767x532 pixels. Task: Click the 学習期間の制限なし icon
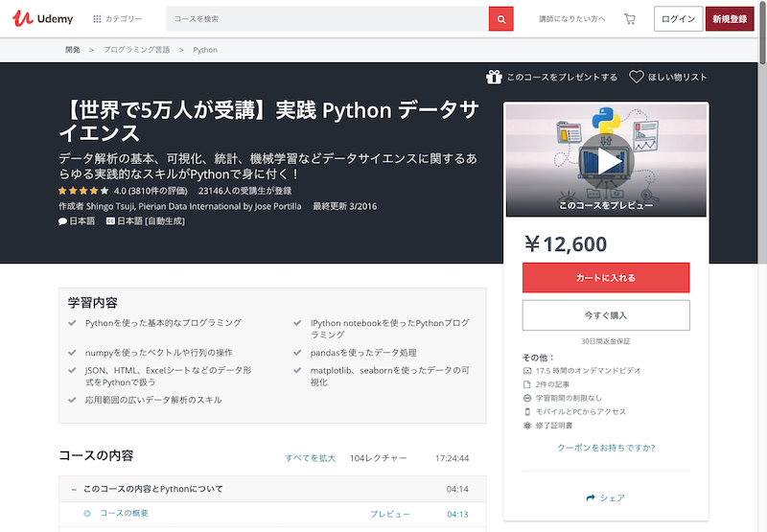(x=527, y=398)
